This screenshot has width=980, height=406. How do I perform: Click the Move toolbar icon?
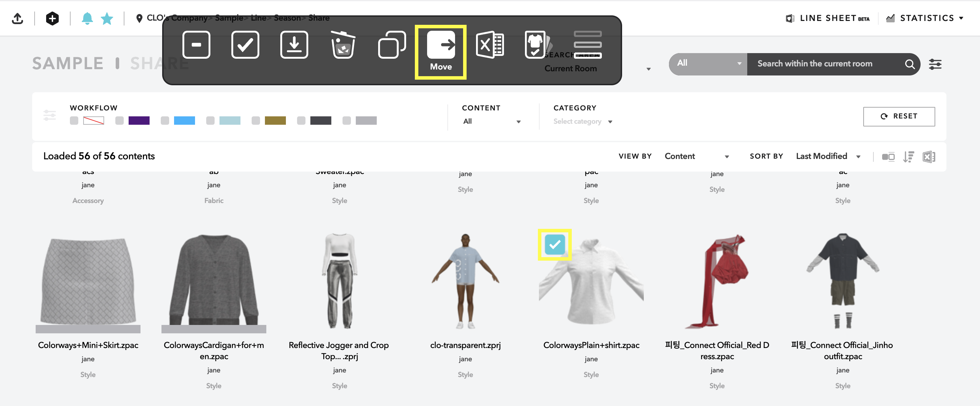coord(440,51)
